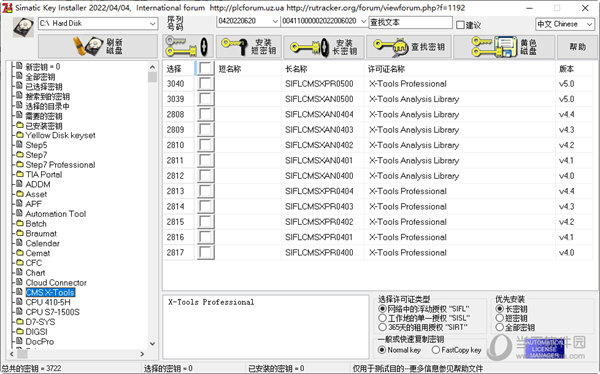Screen dimensions: 600x374
Task: Open the DIGSI folder in tree
Action: (x=36, y=332)
